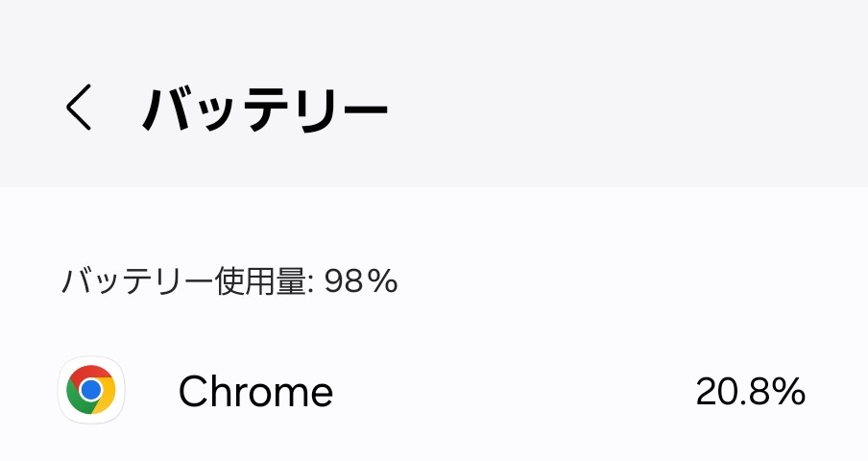The height and width of the screenshot is (461, 868).
Task: Tap the 98% battery usage figure
Action: [x=361, y=281]
